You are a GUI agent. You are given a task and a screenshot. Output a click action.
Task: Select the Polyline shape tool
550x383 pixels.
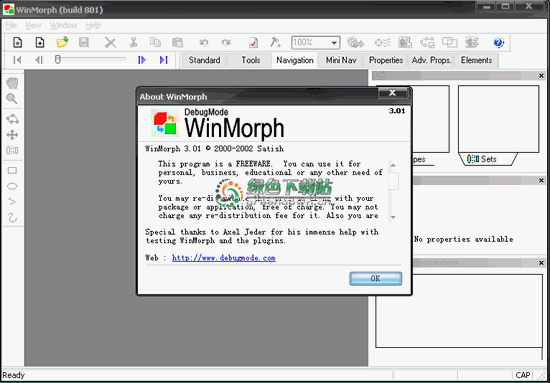tap(12, 202)
